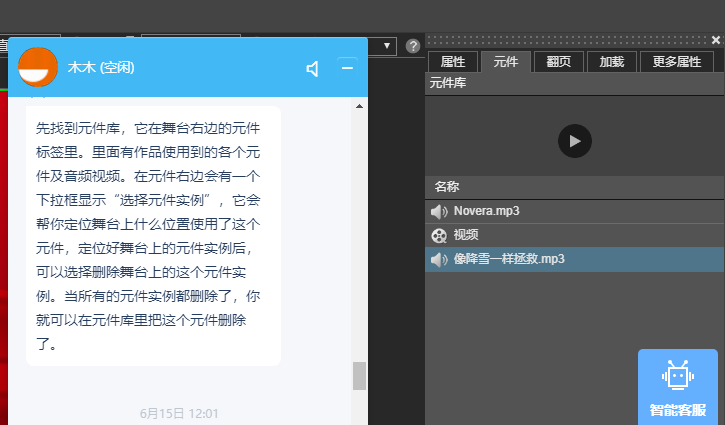
Task: Play the selected element preview
Action: pyautogui.click(x=575, y=141)
